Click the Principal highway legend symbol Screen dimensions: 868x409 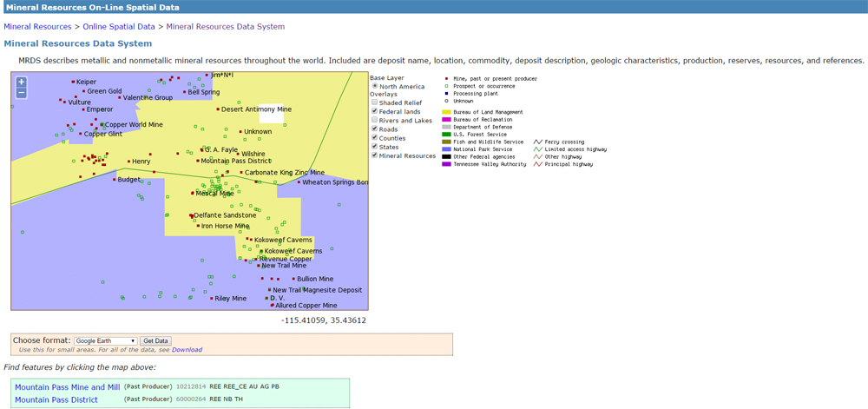(537, 164)
